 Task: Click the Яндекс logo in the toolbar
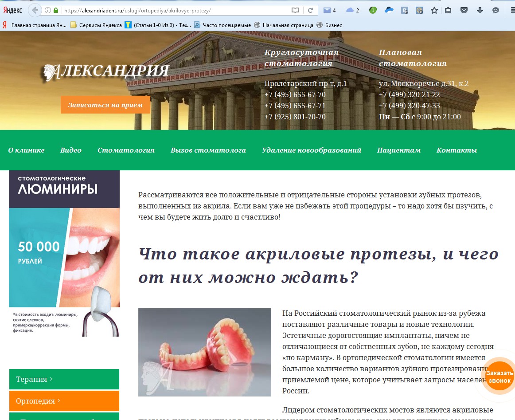pyautogui.click(x=12, y=10)
